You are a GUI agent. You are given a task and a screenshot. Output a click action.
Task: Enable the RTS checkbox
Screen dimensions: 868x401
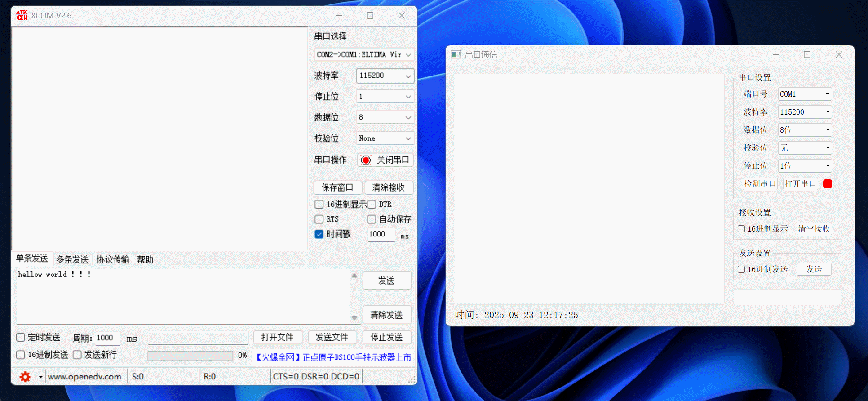(319, 219)
